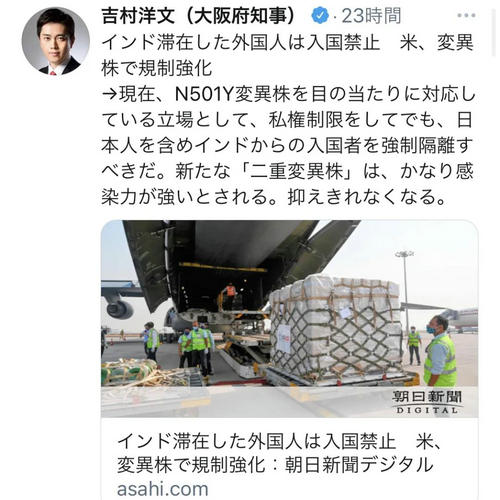500x500 pixels.
Task: Open the article card headline インド滞在した外国人は入国禁止
Action: [x=257, y=441]
